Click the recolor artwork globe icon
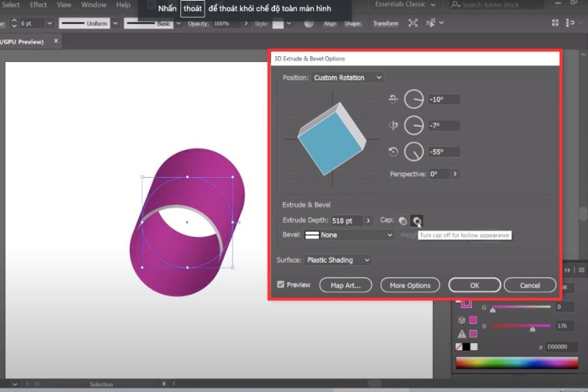The width and height of the screenshot is (588, 392). 309,24
